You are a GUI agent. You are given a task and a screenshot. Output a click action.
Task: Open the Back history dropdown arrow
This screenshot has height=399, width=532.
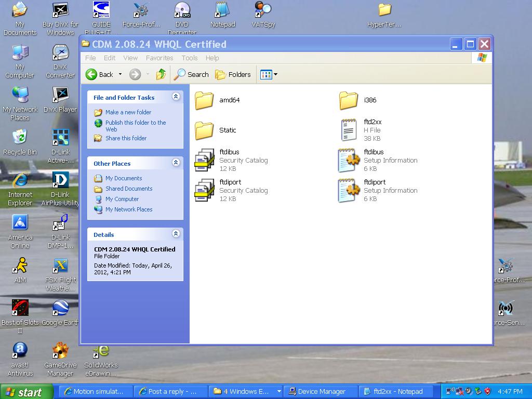[x=120, y=74]
